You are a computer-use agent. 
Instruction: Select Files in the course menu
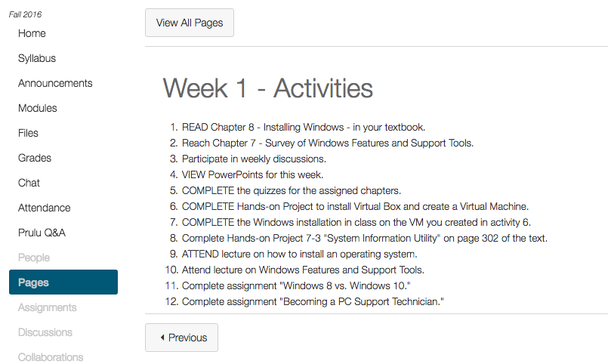(28, 133)
